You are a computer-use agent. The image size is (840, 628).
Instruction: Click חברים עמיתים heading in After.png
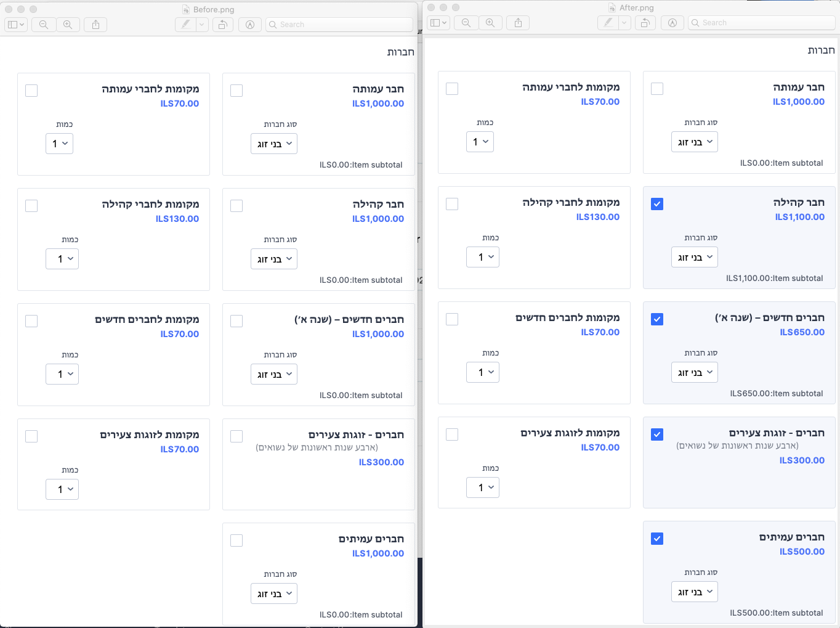tap(792, 537)
